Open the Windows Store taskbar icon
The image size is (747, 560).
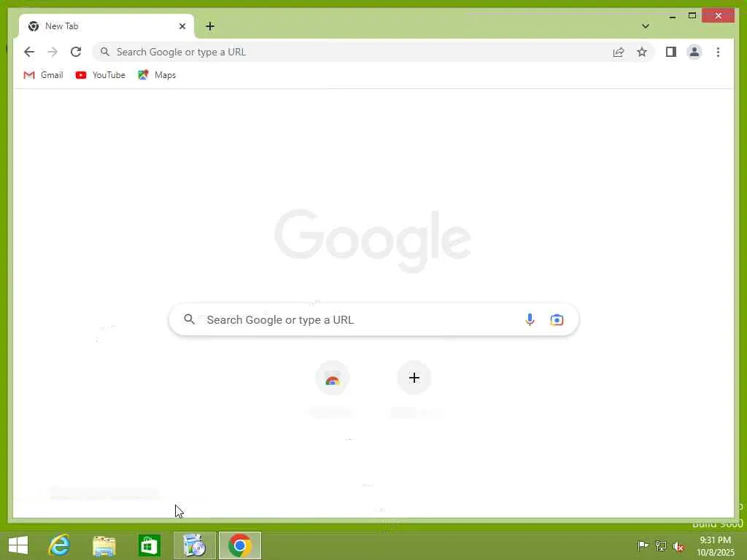tap(149, 545)
